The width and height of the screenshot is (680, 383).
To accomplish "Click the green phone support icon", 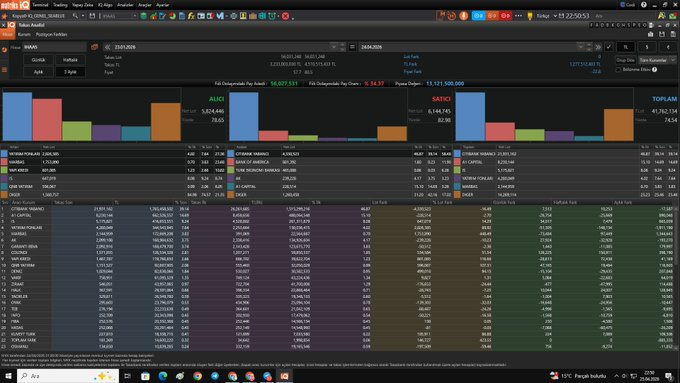I will pos(673,16).
